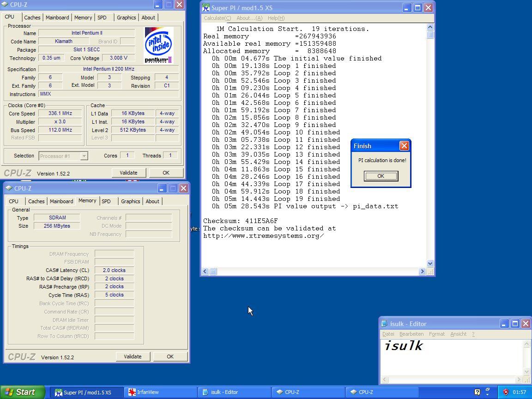Click the isulk Editor notepad title icon
The image size is (532, 399).
coord(384,324)
